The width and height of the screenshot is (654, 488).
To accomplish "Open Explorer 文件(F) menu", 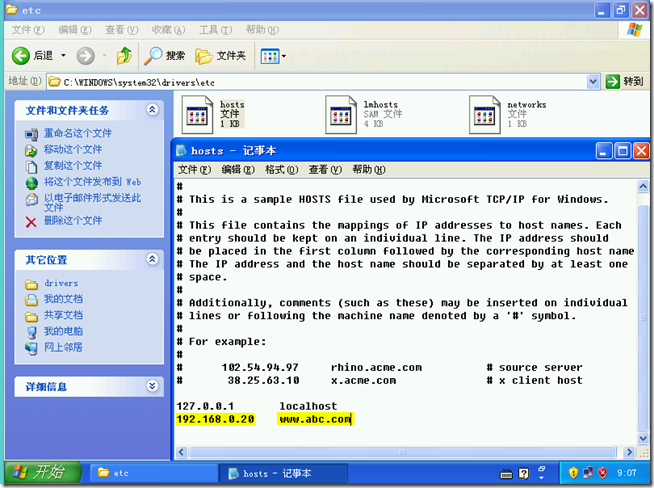I will 28,30.
